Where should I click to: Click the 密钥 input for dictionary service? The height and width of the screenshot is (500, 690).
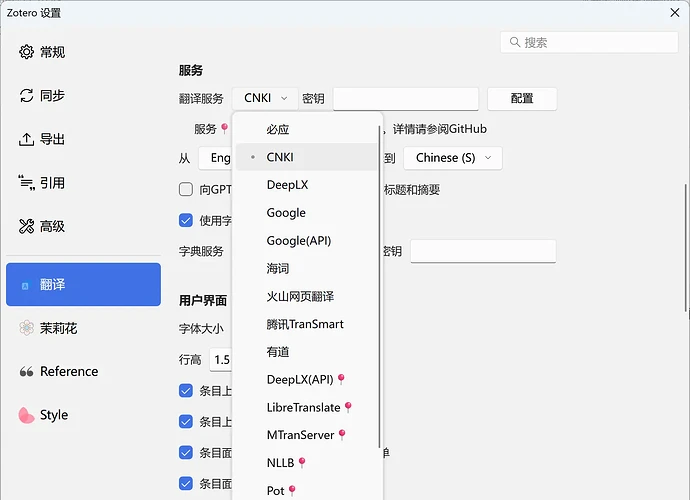(483, 251)
